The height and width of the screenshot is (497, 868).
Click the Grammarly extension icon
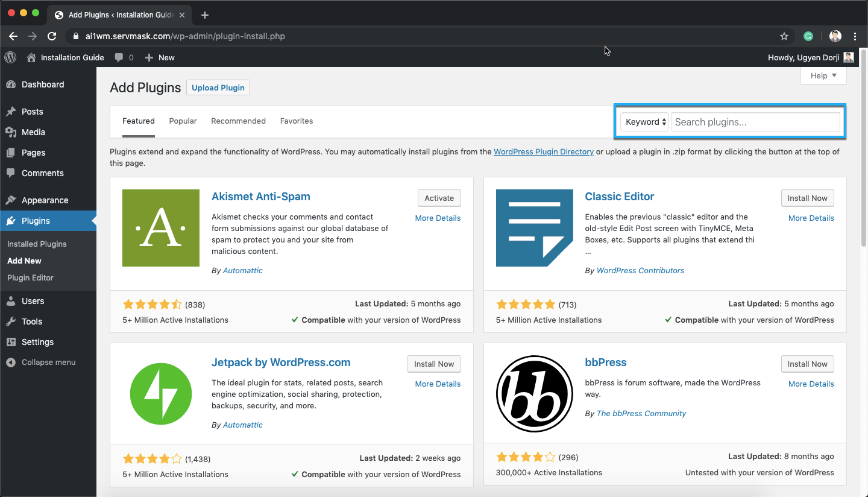[x=808, y=36]
